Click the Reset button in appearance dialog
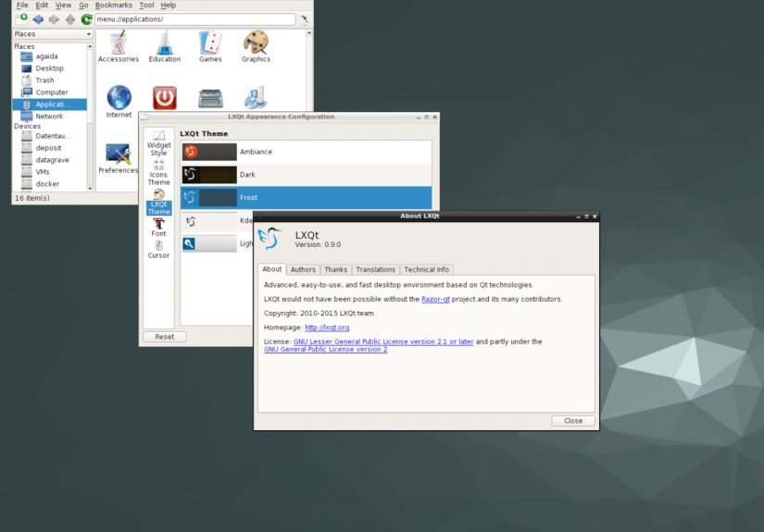Image resolution: width=764 pixels, height=532 pixels. tap(165, 337)
